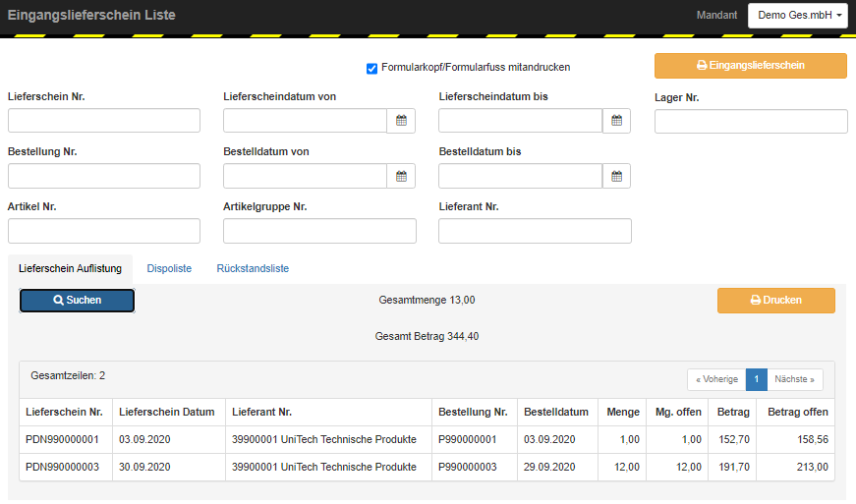Open the Rückstandsliste tab
856x504 pixels.
[x=253, y=268]
